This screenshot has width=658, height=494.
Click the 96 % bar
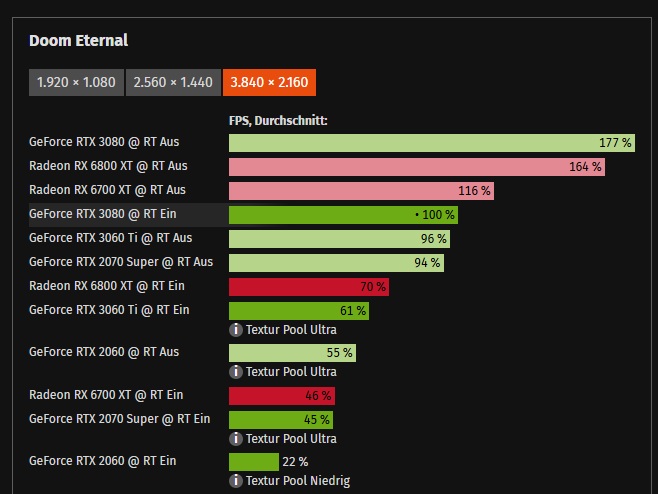339,239
